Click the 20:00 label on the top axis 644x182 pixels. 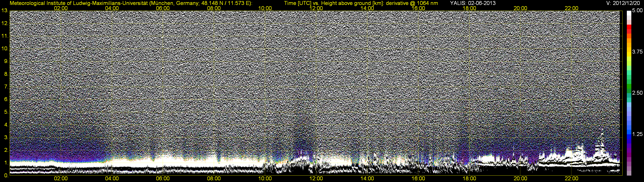tap(521, 8)
